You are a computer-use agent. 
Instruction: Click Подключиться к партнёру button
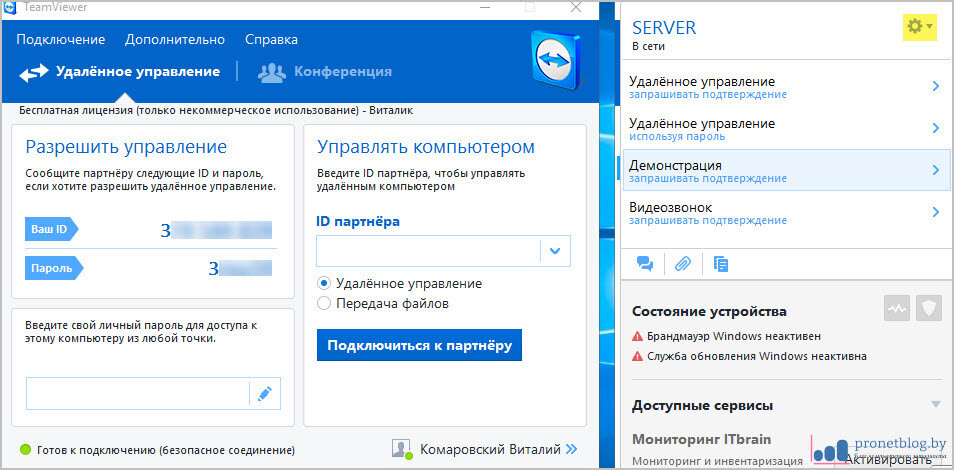(419, 345)
